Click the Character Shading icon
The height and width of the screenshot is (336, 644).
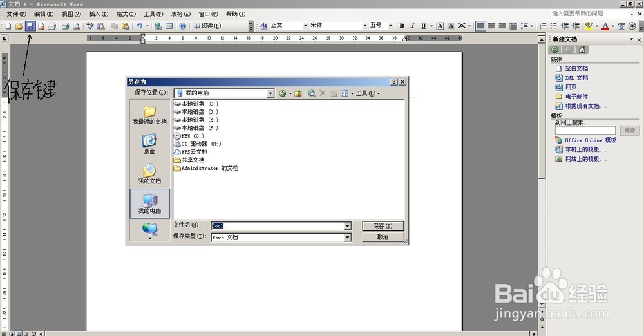point(451,26)
